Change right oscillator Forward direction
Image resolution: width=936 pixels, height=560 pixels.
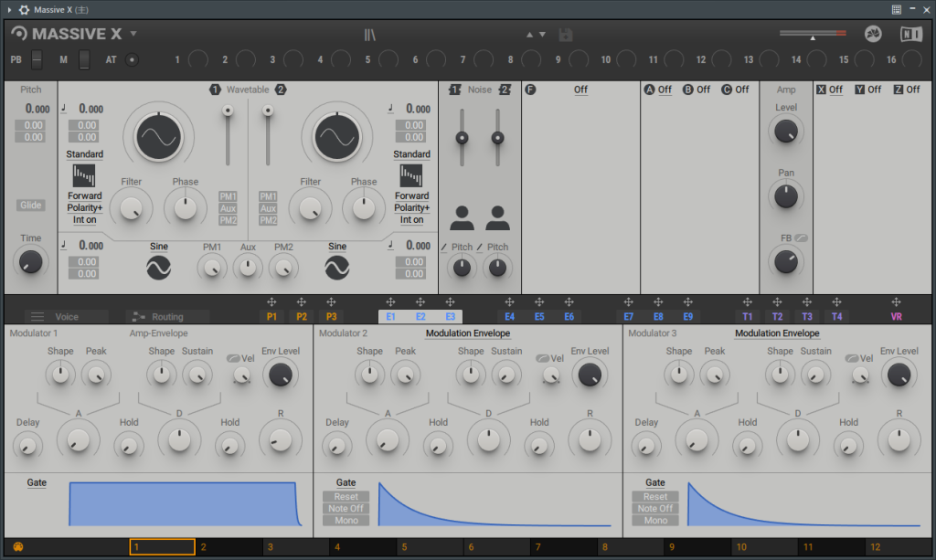coord(411,195)
